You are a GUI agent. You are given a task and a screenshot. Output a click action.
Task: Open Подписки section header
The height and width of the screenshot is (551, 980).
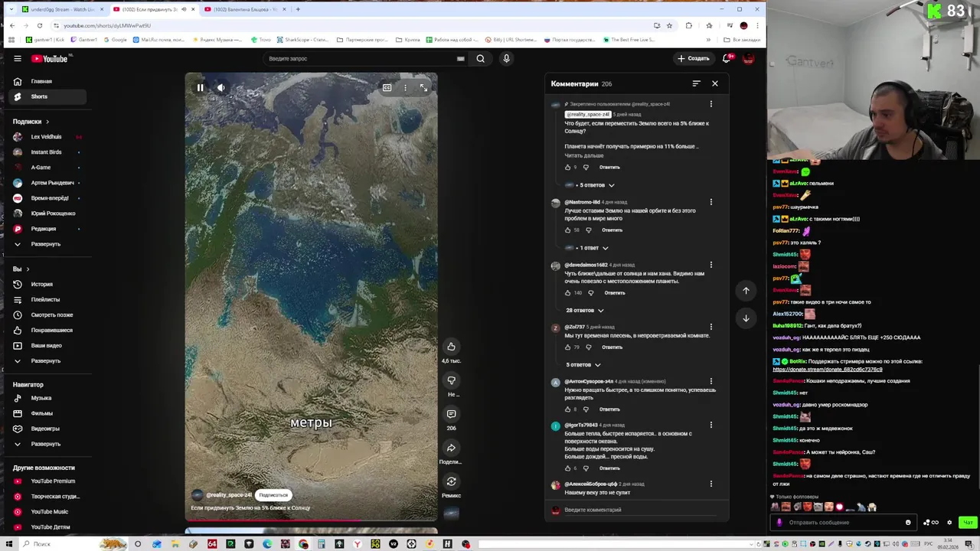pos(31,122)
